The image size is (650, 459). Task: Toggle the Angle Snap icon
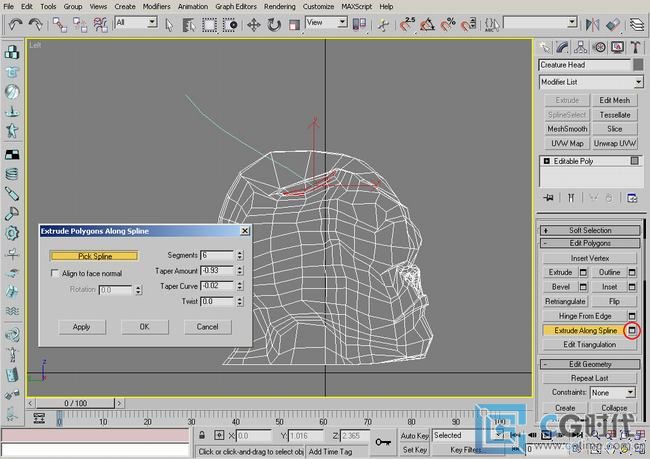click(x=427, y=25)
